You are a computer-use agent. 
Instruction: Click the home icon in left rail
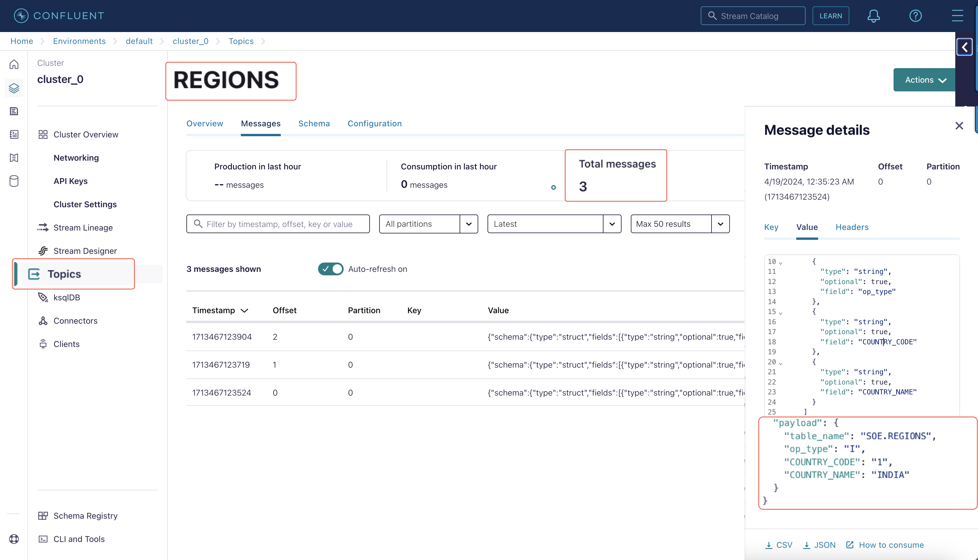[14, 65]
